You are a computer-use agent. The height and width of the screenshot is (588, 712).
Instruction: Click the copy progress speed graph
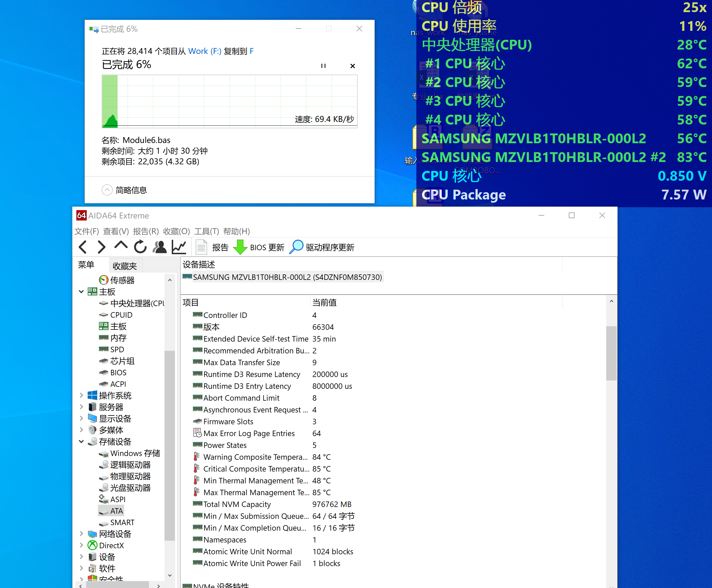coord(230,101)
